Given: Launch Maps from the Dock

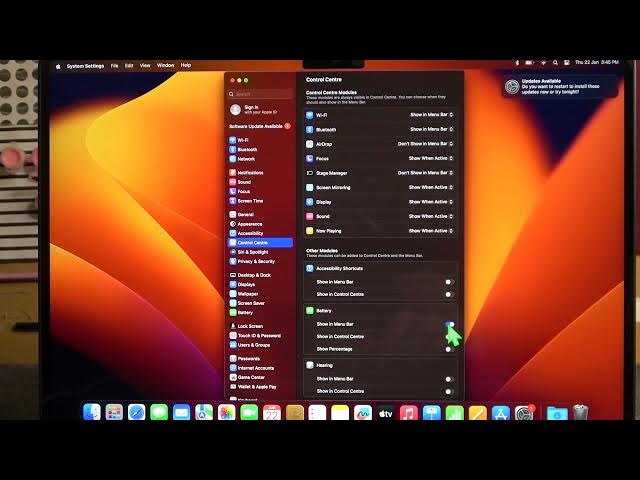Looking at the screenshot, I should click(x=204, y=412).
